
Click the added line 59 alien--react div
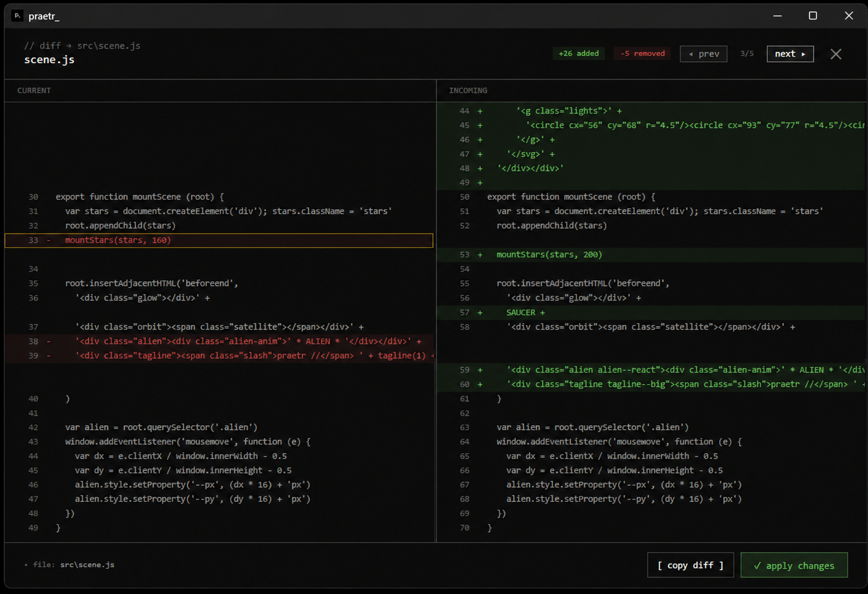[652, 370]
